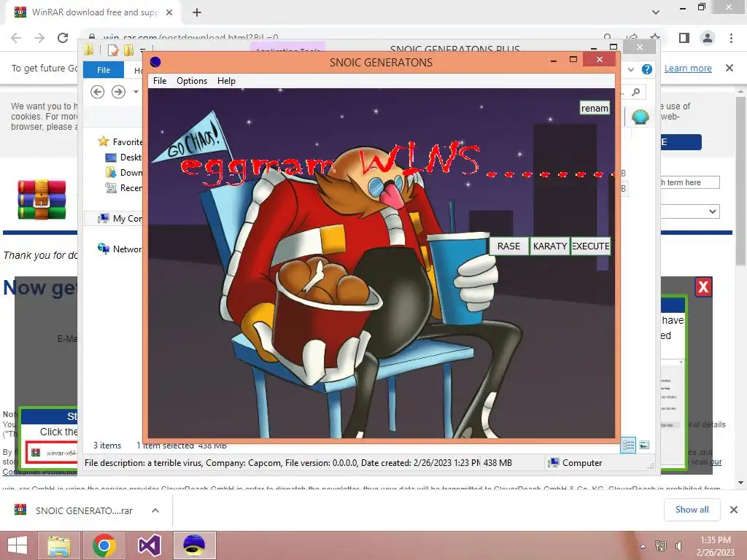Screen dimensions: 747x560
Task: Click the SNOIC GENERATONS taskbar icon
Action: (x=194, y=545)
